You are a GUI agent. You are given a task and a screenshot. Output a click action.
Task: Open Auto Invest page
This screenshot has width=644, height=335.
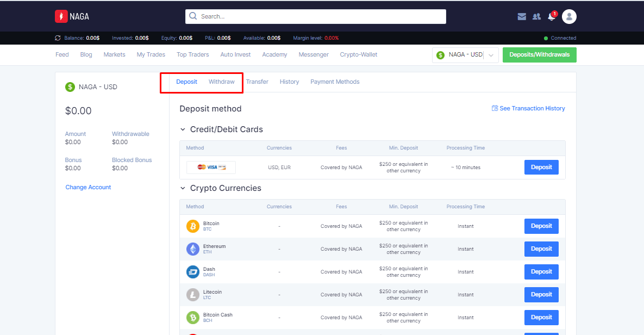(235, 55)
